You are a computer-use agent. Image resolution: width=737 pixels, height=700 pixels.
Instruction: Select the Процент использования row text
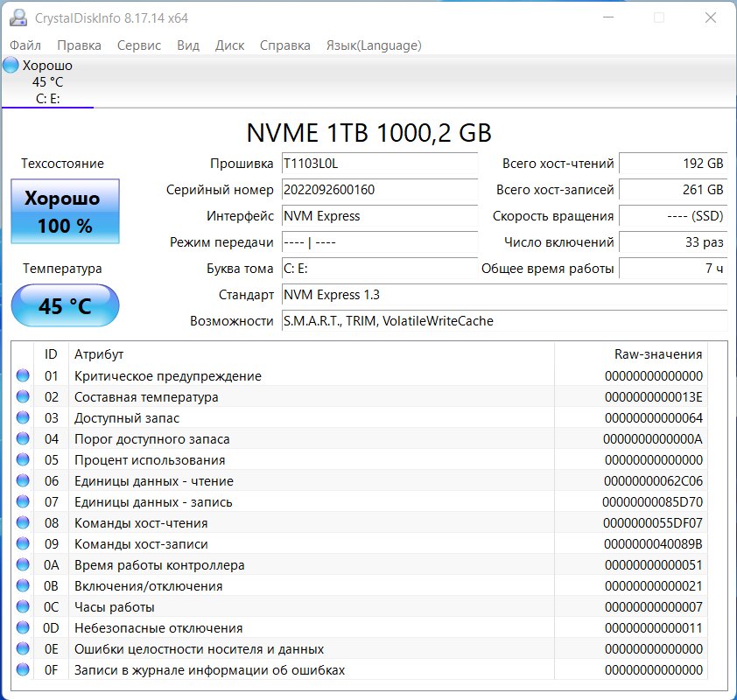(x=150, y=460)
